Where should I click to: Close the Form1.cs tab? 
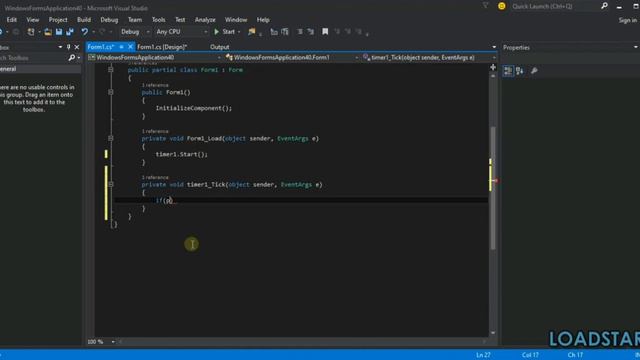pos(130,47)
